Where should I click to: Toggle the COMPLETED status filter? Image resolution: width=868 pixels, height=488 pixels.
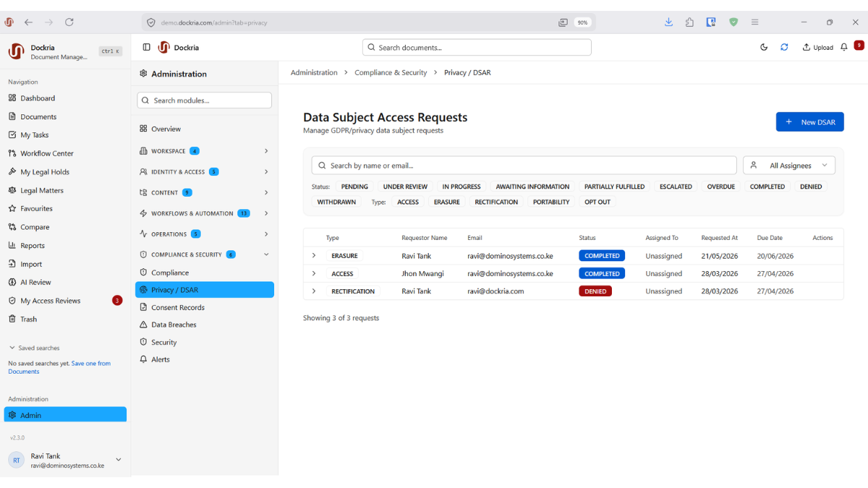tap(767, 187)
